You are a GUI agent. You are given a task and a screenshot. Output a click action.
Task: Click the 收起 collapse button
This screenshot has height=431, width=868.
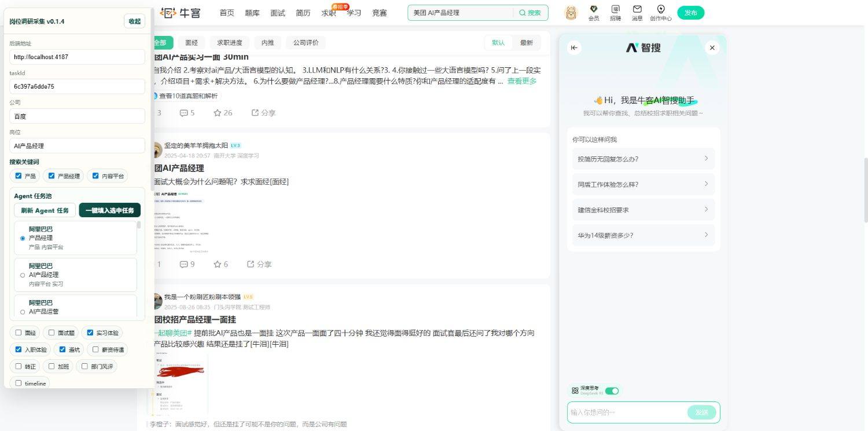[x=134, y=21]
